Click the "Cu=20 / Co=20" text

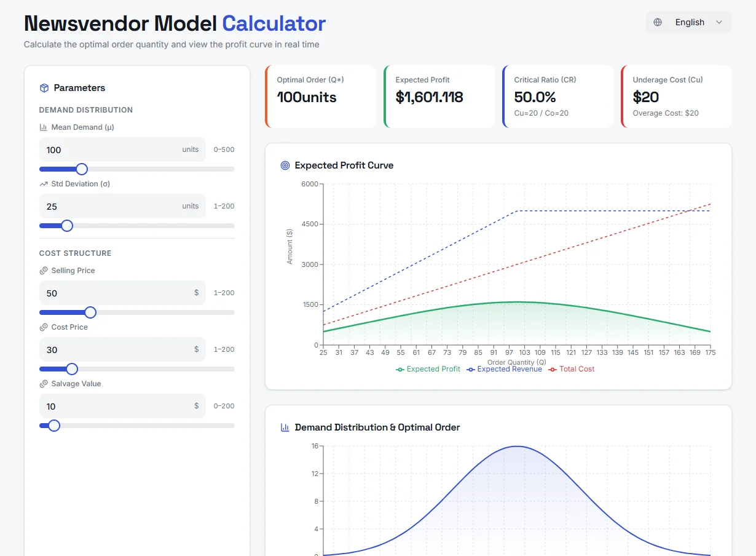541,113
